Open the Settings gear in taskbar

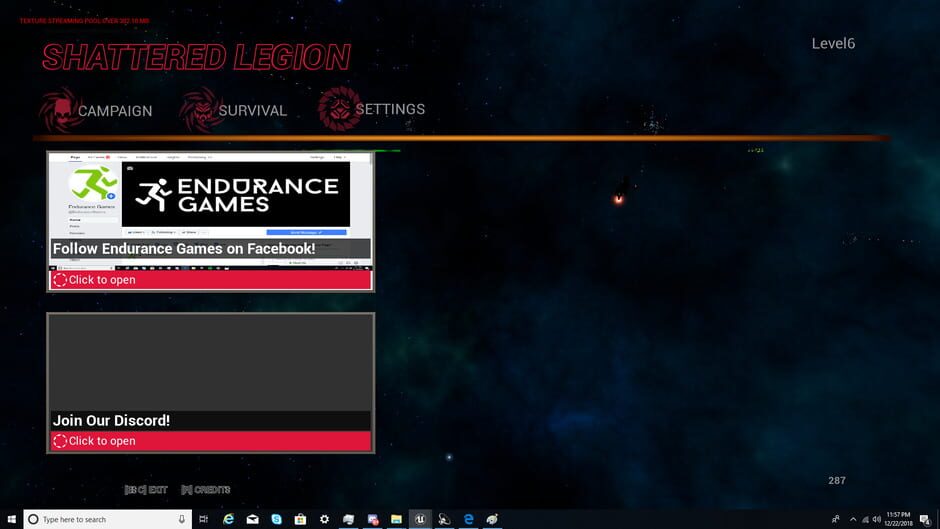tap(324, 519)
